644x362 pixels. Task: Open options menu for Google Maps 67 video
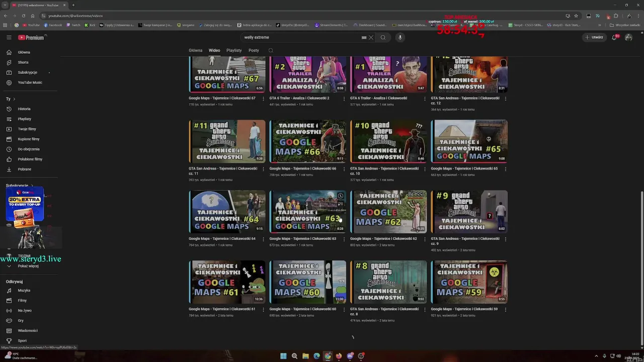(263, 99)
